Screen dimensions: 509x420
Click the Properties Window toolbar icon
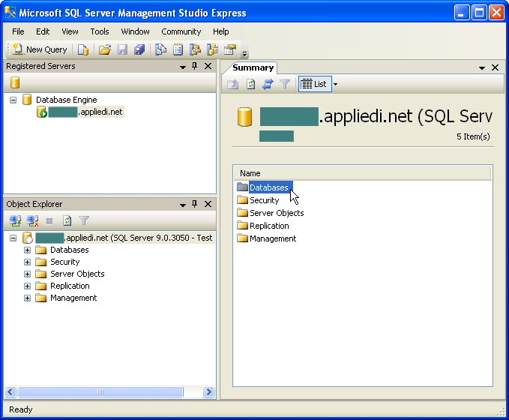tap(230, 49)
